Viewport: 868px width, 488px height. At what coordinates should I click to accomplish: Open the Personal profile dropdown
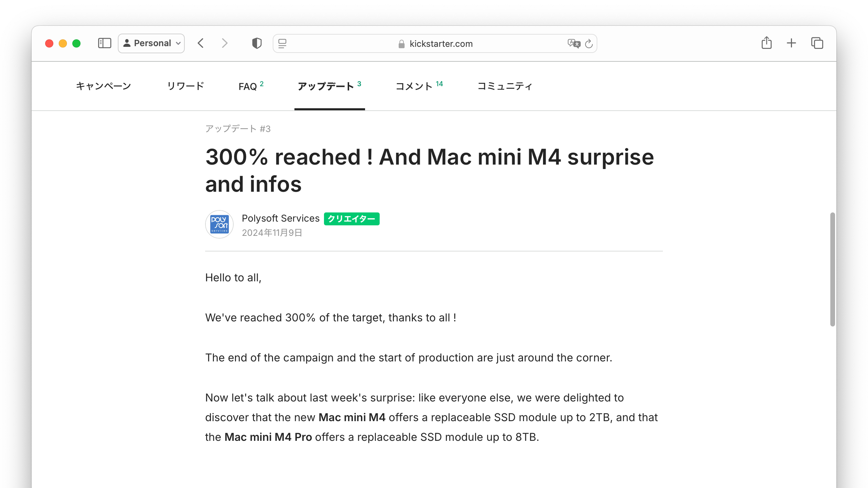[x=151, y=43]
